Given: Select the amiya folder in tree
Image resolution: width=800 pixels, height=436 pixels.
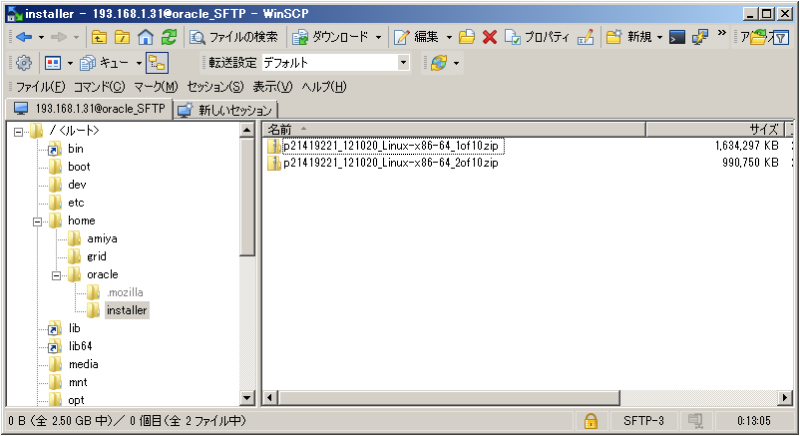Looking at the screenshot, I should pos(102,239).
